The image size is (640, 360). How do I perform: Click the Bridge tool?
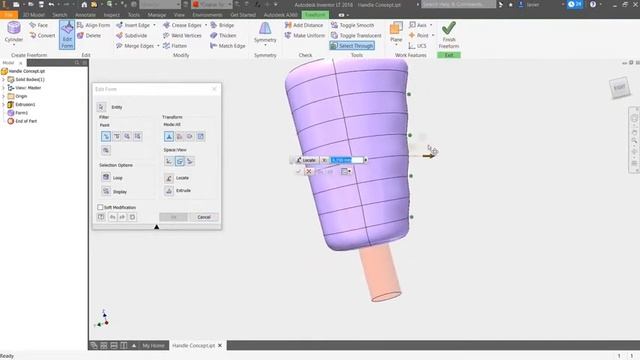(222, 25)
